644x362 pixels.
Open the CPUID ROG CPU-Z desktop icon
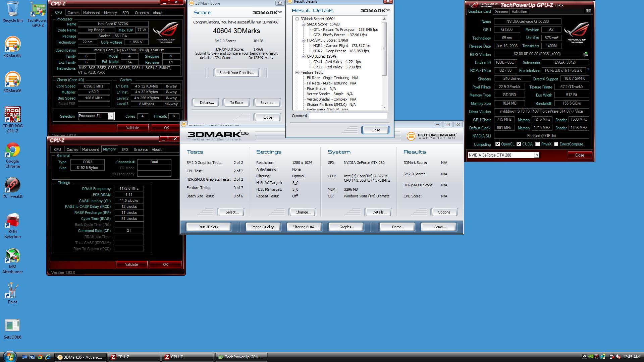point(12,120)
